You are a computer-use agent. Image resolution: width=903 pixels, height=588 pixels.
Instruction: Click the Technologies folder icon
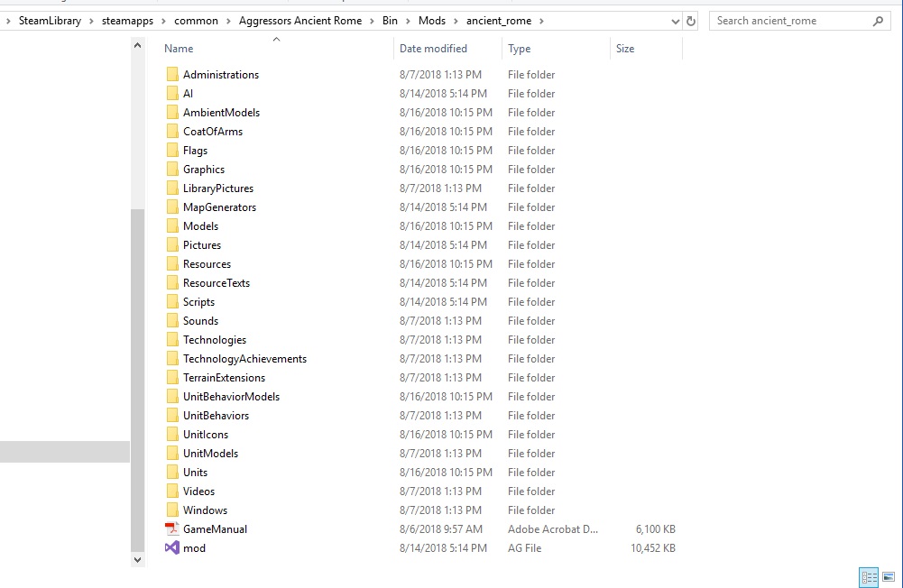(x=172, y=340)
